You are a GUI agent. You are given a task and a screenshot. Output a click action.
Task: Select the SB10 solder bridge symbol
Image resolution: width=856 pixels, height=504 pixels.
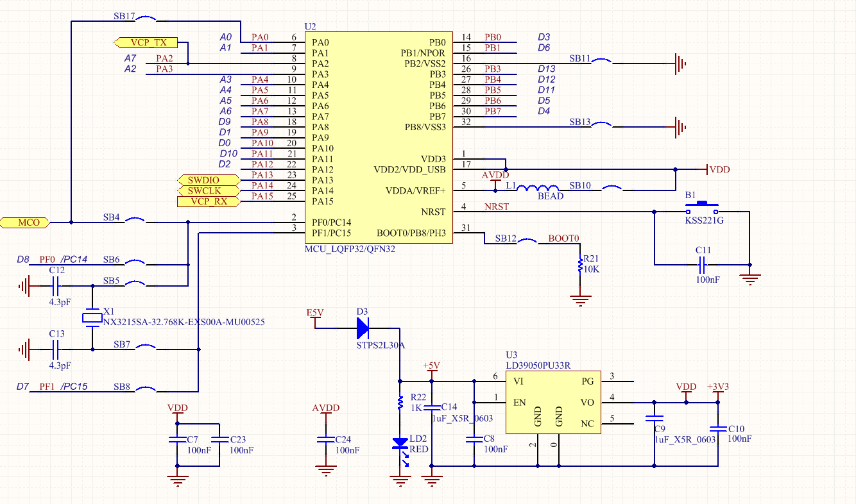613,189
